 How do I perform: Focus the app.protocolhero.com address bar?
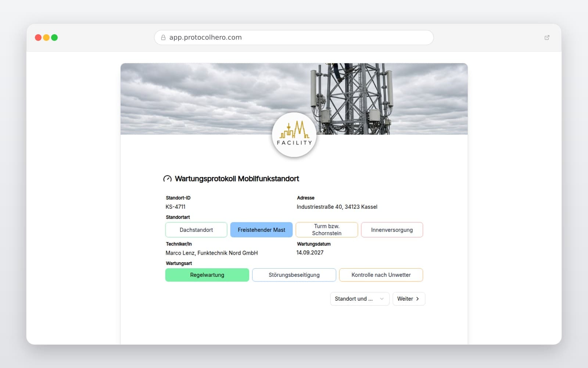tap(294, 38)
